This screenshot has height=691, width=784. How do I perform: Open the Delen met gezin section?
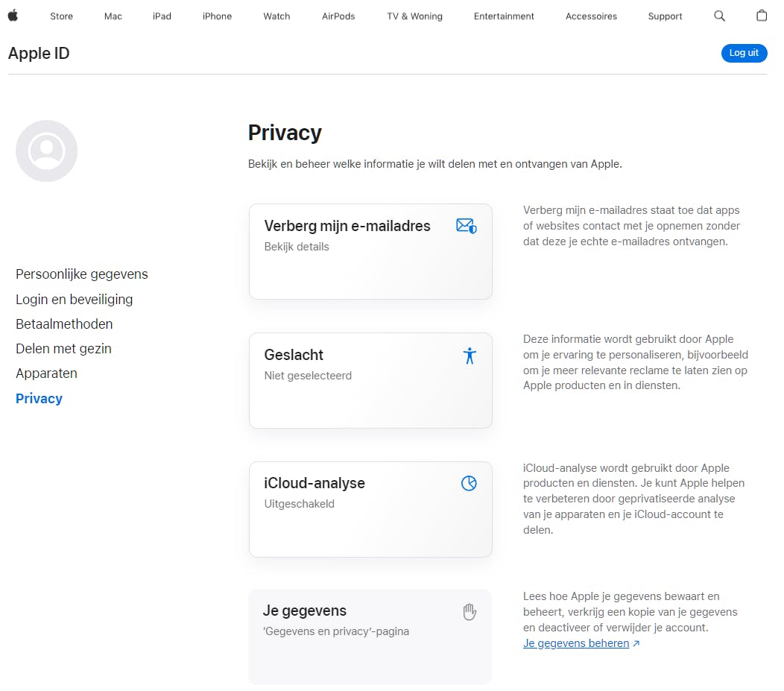tap(63, 349)
